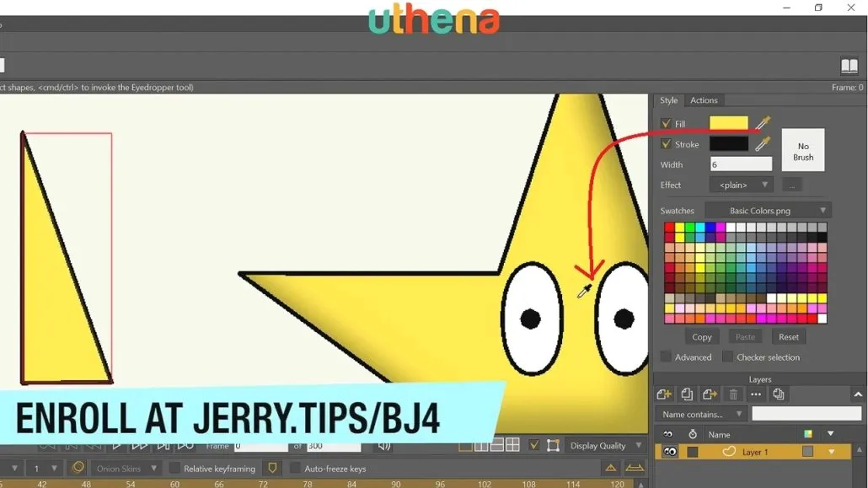Open the Display Quality dropdown
Viewport: 868px width, 488px height.
coord(604,445)
